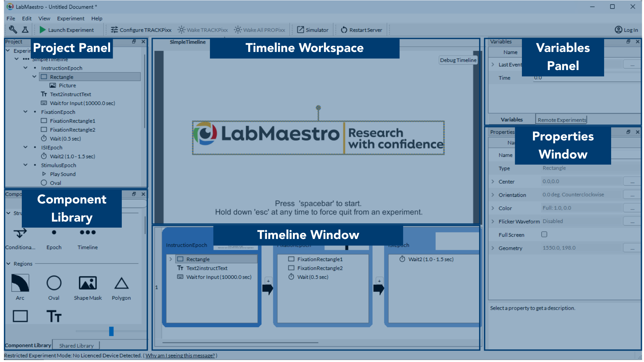Screen dimensions: 644x362
Task: Switch to the Remote Experiments tab
Action: tap(561, 119)
